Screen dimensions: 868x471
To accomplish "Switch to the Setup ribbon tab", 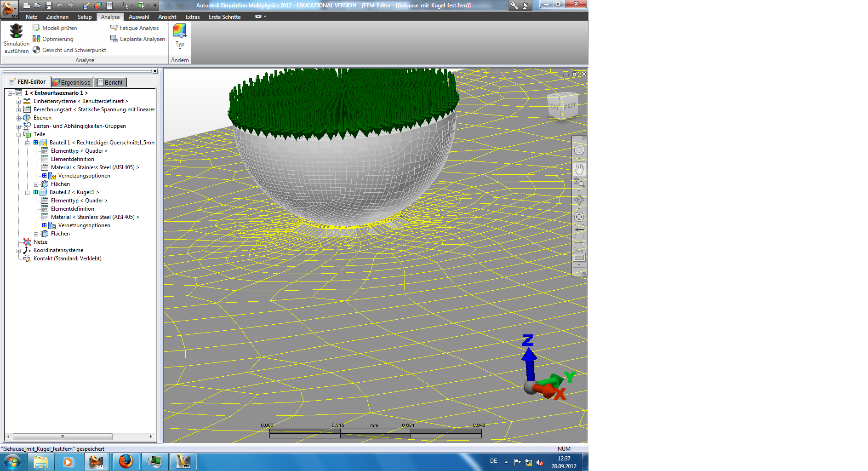I will pos(85,17).
